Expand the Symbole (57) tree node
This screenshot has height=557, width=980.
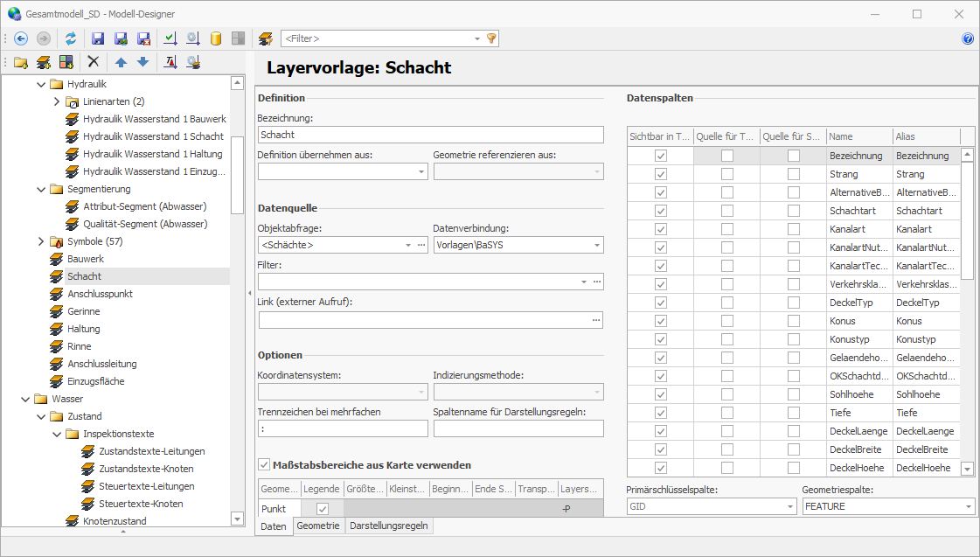(40, 240)
